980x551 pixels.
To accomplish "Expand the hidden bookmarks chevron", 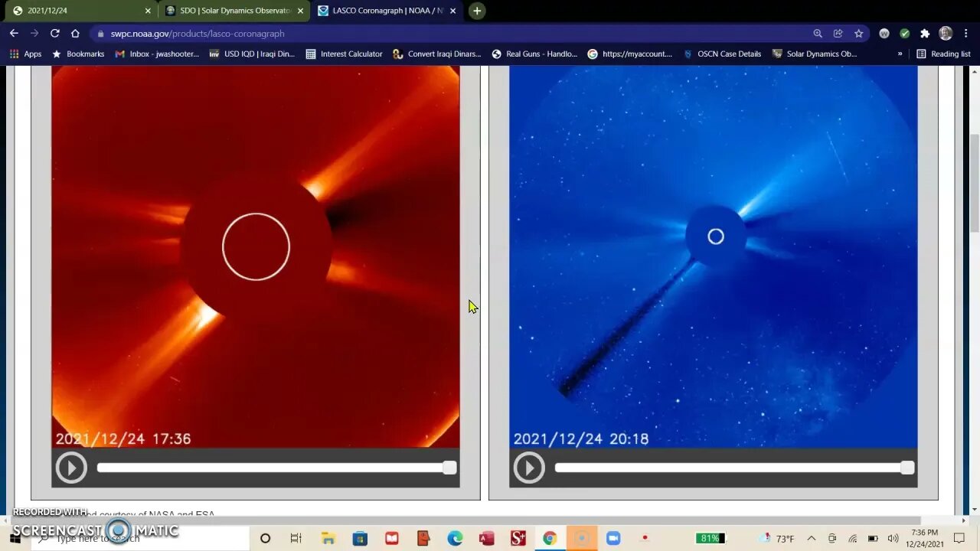I will (900, 54).
